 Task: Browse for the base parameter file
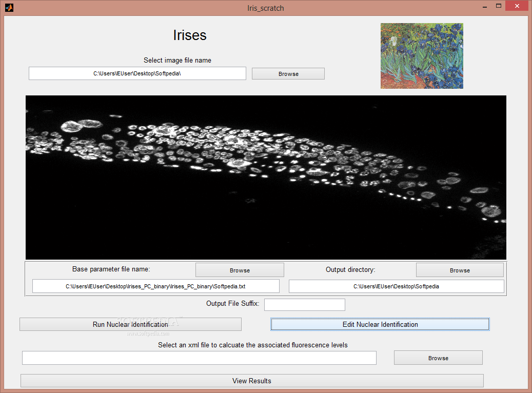coord(240,270)
